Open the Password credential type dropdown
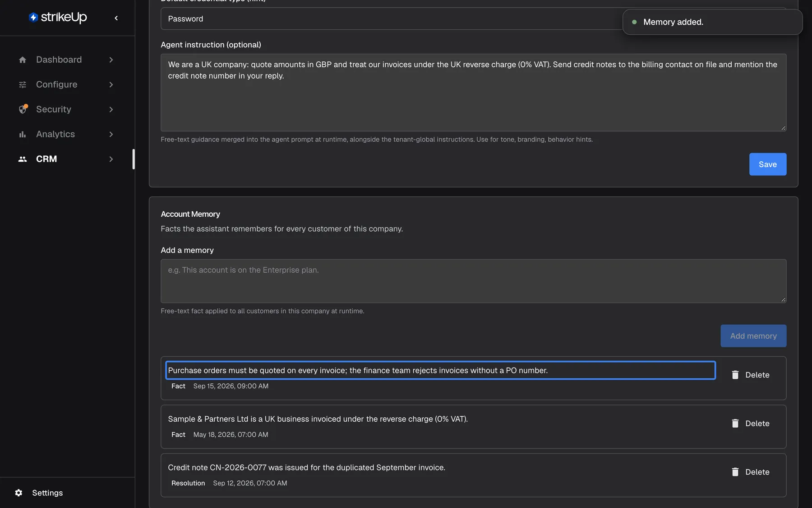 [473, 19]
